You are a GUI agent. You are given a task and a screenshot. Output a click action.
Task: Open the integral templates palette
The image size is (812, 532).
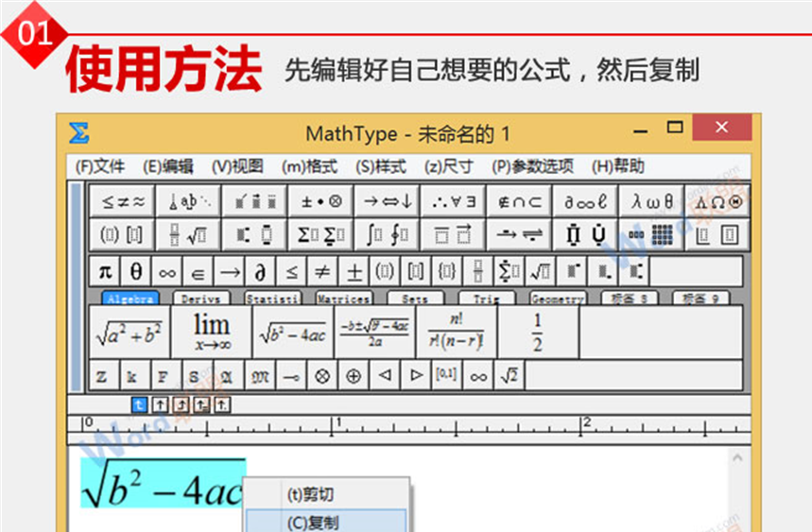pyautogui.click(x=388, y=234)
